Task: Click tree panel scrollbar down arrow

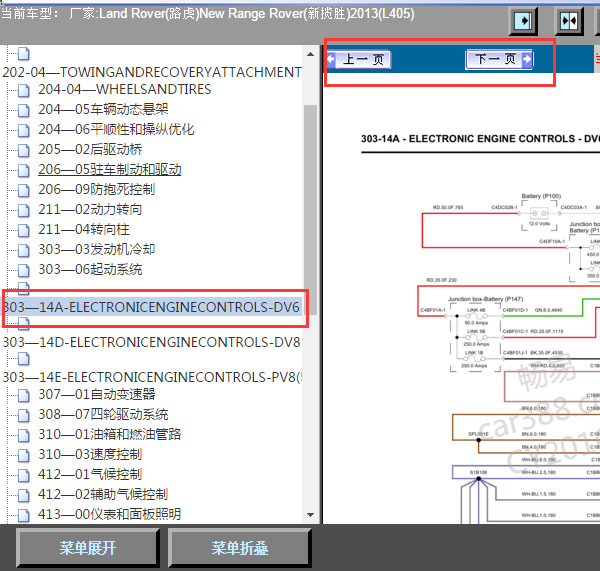Action: pos(311,515)
